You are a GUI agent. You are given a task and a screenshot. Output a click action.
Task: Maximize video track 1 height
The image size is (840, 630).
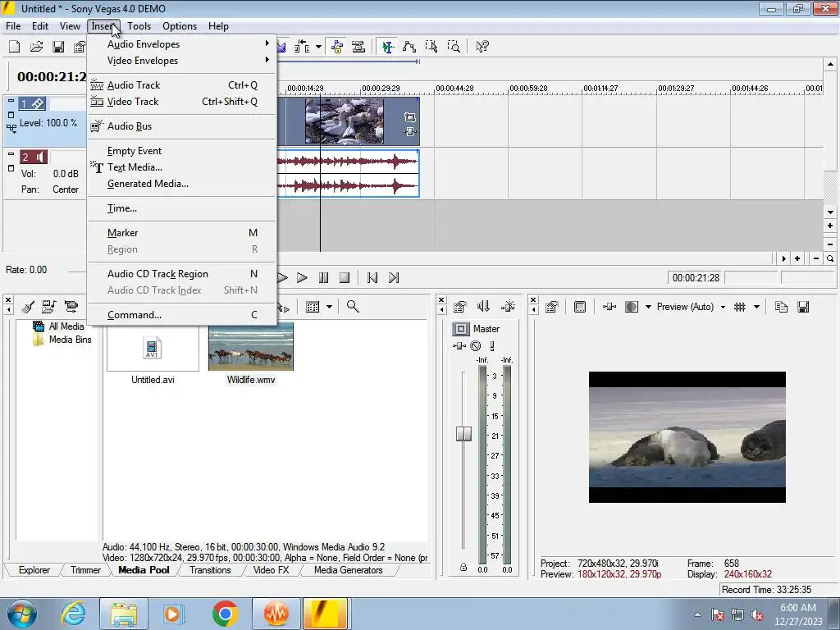pyautogui.click(x=11, y=115)
